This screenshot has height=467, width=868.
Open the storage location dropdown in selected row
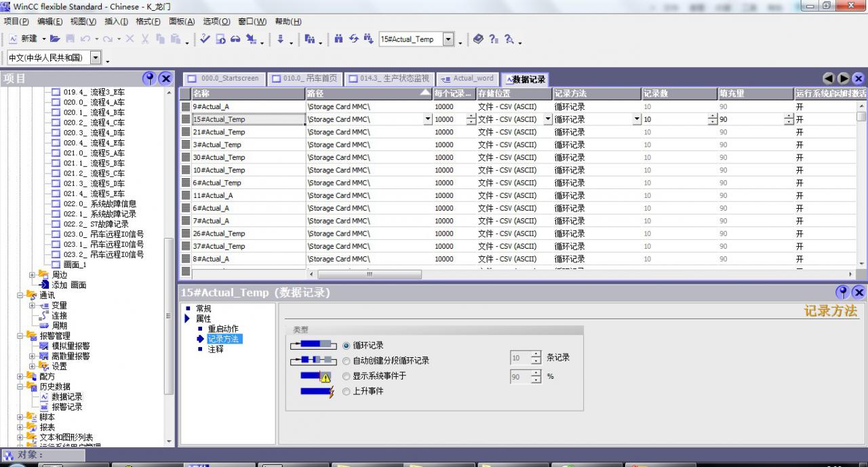point(548,119)
